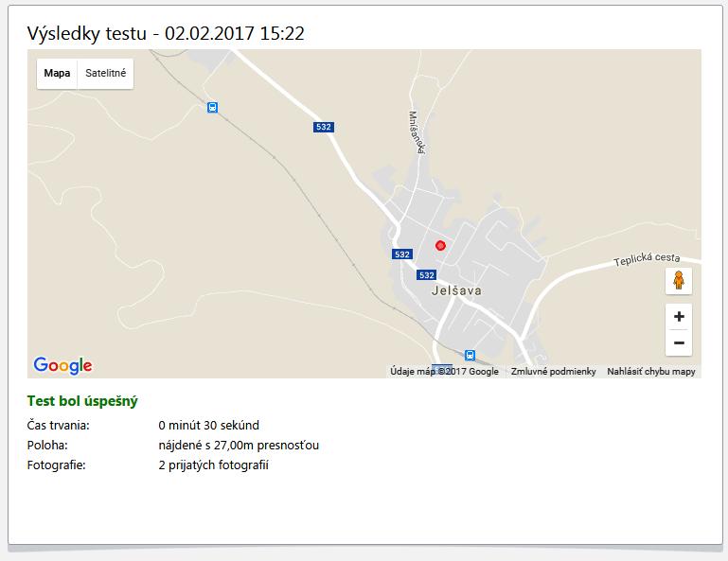The width and height of the screenshot is (728, 561).
Task: Switch to Satelitné view
Action: point(105,73)
